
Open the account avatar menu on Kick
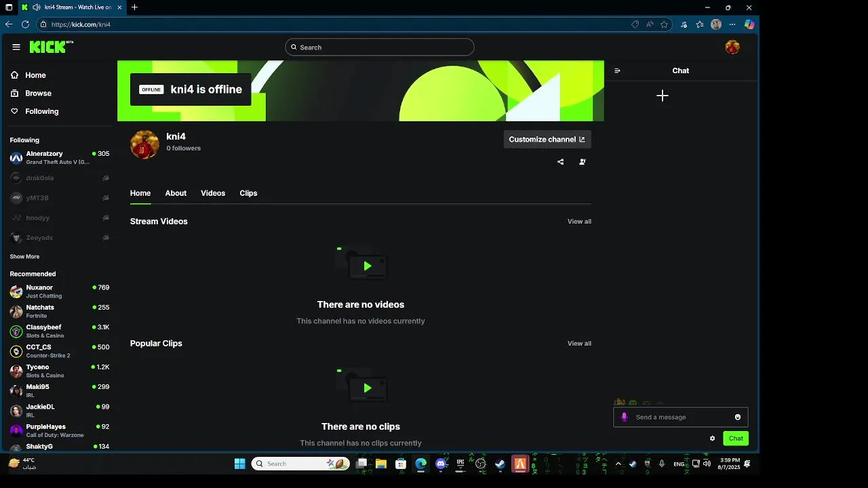coord(732,47)
